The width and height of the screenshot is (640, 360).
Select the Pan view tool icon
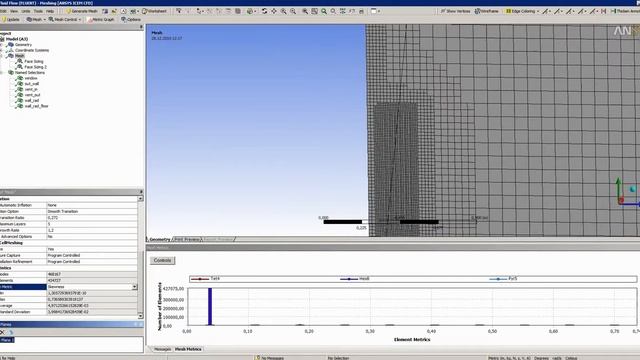[x=274, y=11]
